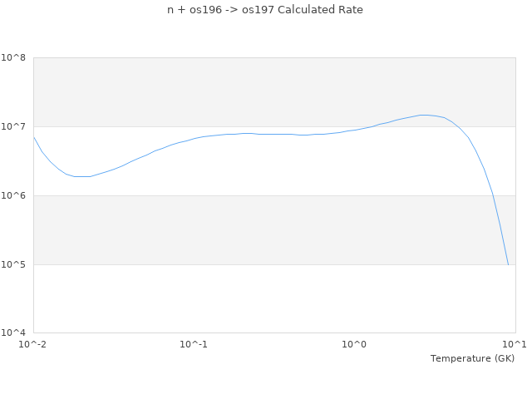Viewport: 532px width, 399px height.
Task: Click the peak of the blue rate curve
Action: pyautogui.click(x=425, y=115)
